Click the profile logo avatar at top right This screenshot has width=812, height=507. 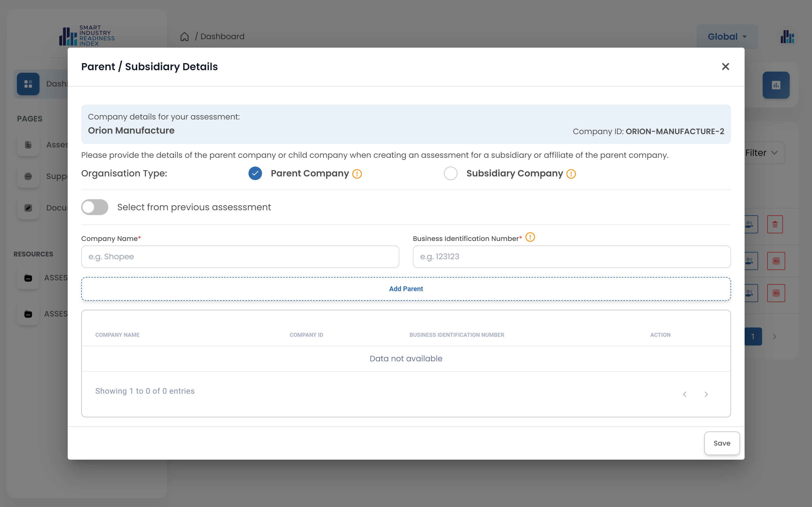(x=787, y=37)
